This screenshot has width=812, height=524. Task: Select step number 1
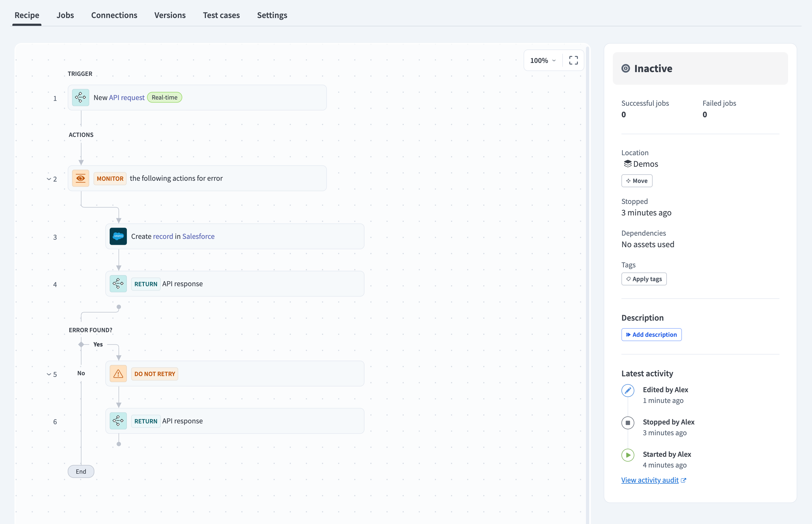55,99
